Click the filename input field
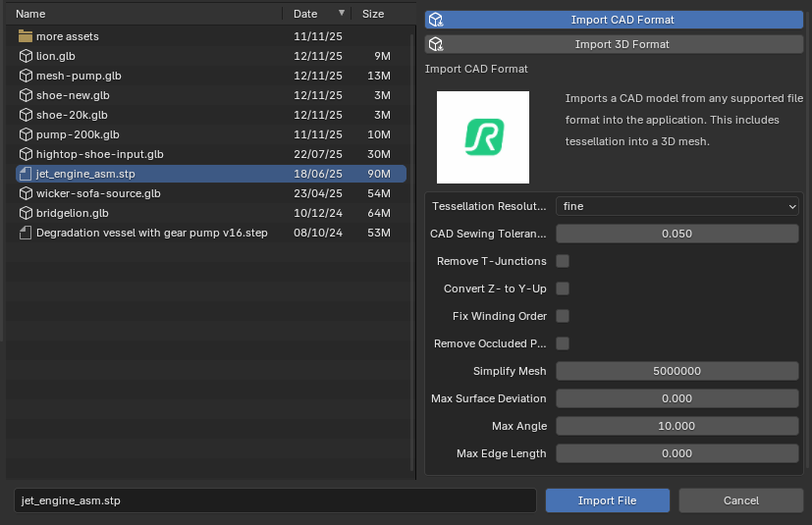Viewport: 812px width, 525px height. click(x=275, y=500)
